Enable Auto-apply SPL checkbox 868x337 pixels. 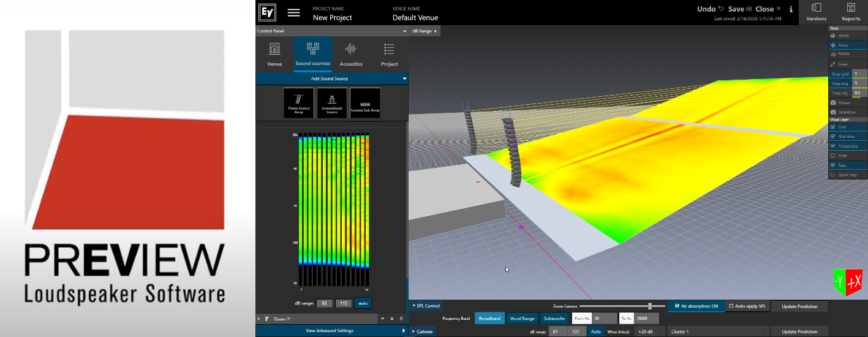tap(731, 306)
